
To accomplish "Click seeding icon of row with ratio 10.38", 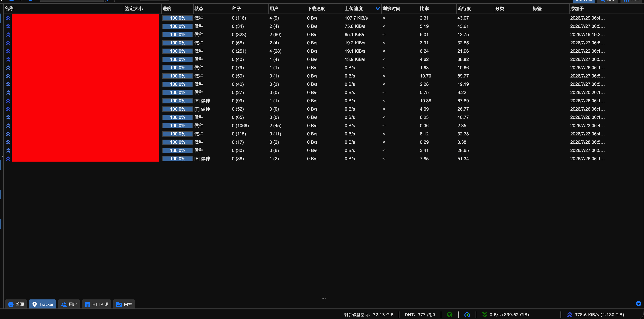I will [x=8, y=101].
